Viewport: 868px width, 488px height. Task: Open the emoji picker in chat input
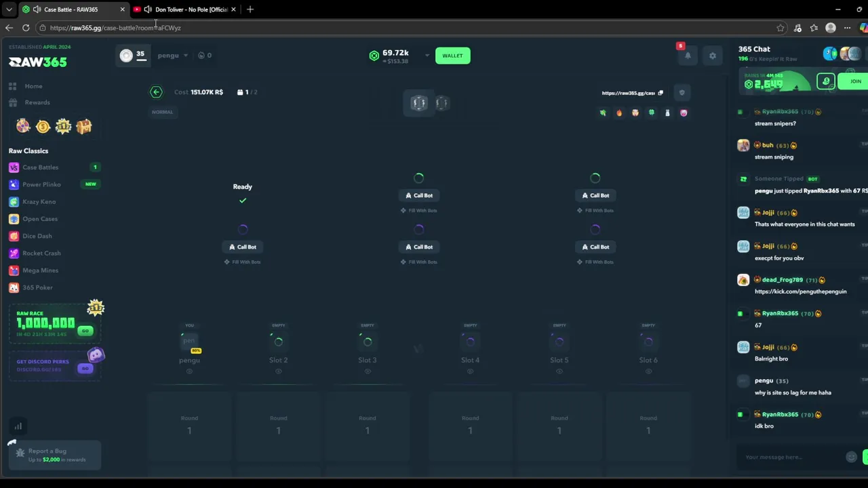click(852, 457)
